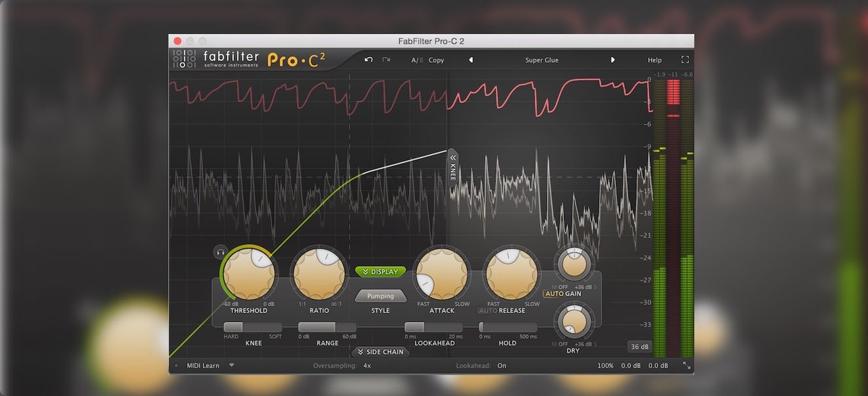The image size is (868, 396).
Task: Click the Lookahead slider
Action: [434, 327]
